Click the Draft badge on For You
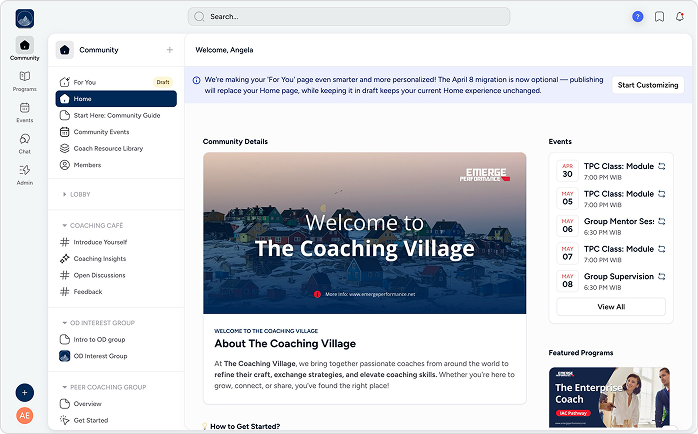Image resolution: width=698 pixels, height=434 pixels. 163,82
